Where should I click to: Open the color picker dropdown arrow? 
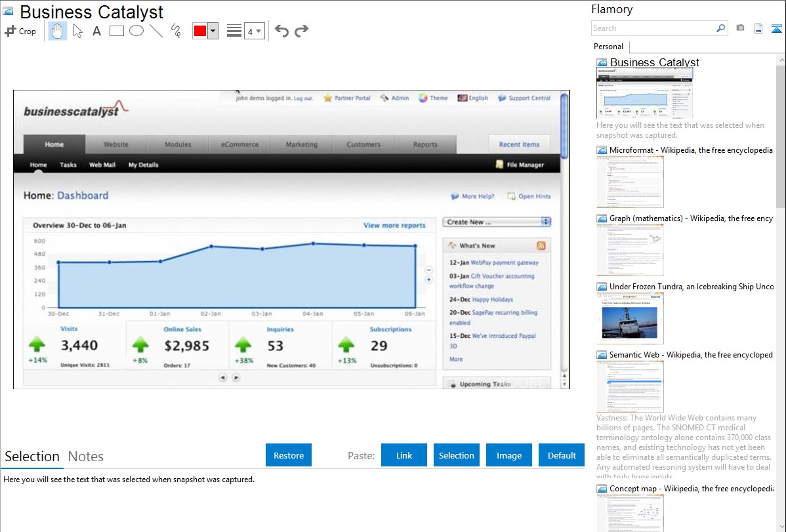(213, 31)
